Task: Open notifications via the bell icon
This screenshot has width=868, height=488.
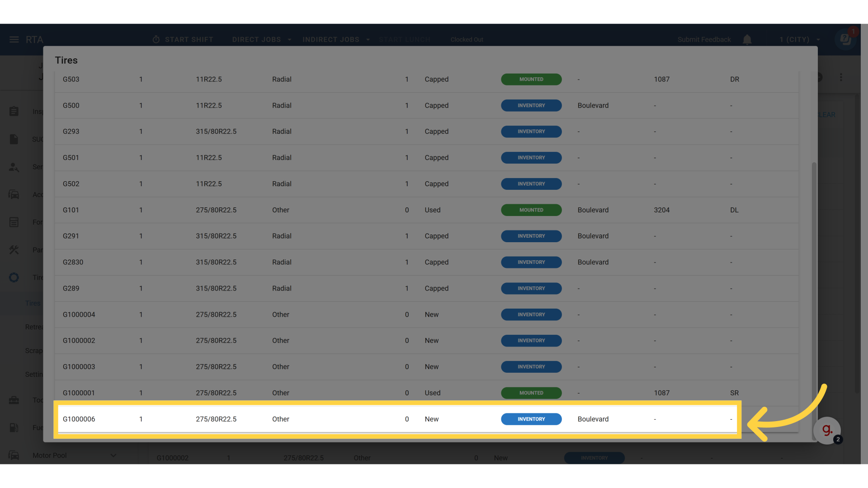Action: [747, 39]
